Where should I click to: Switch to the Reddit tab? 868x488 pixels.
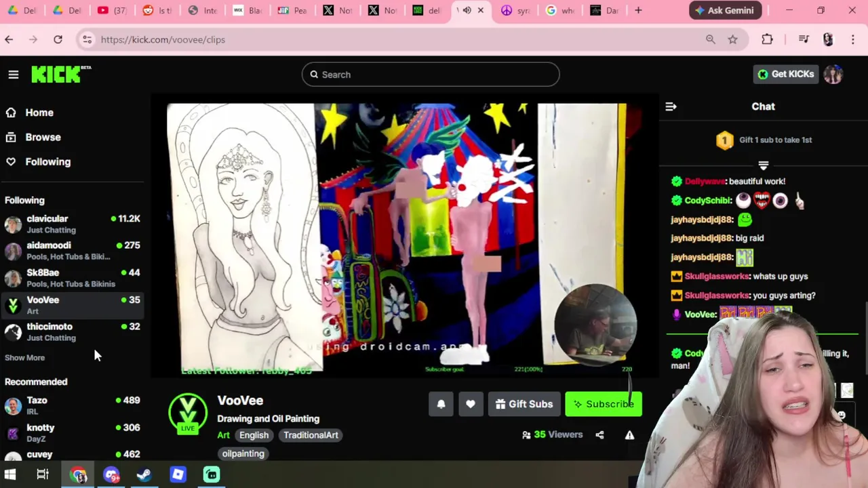tap(157, 10)
